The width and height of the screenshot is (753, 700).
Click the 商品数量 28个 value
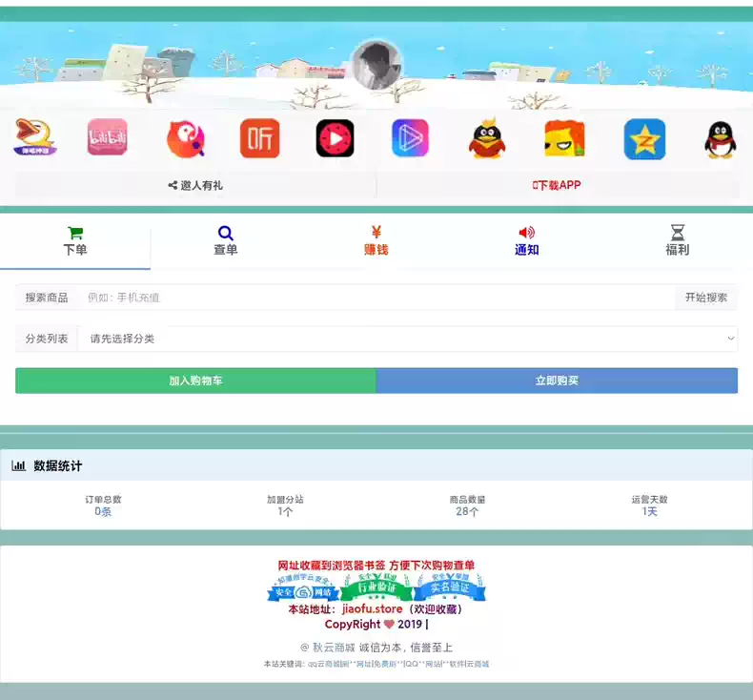(467, 512)
